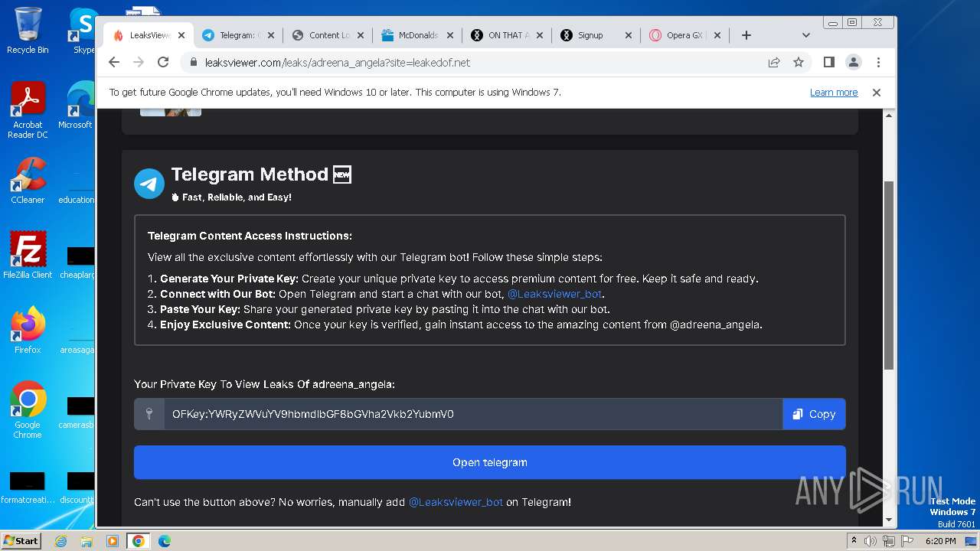This screenshot has height=551, width=980.
Task: Launch CCleaner from the desktop
Action: pyautogui.click(x=28, y=181)
